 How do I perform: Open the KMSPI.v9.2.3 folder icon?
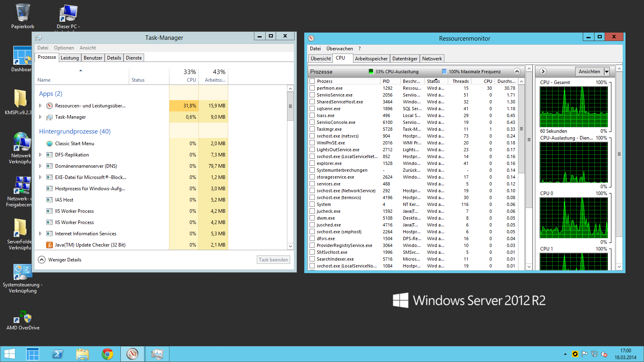click(x=20, y=101)
